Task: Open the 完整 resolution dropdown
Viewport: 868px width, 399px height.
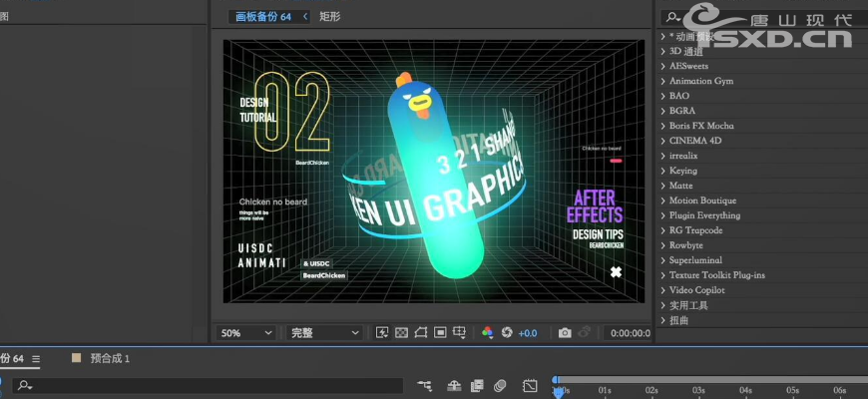Action: tap(324, 333)
